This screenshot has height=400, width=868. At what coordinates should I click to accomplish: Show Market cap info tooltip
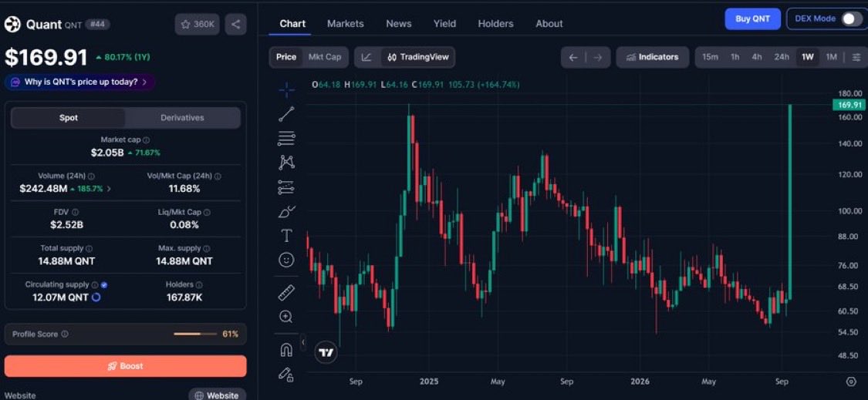[146, 140]
